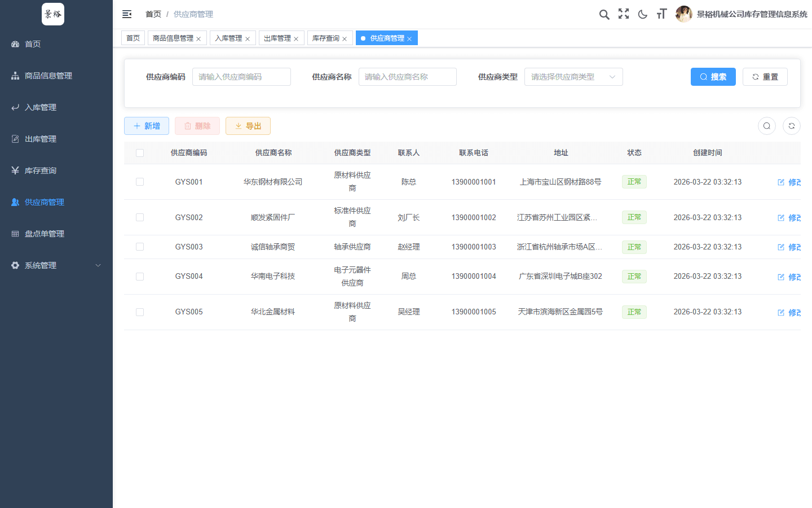Open 盘点单管理 in the sidebar
This screenshot has width=812, height=508.
coord(56,234)
